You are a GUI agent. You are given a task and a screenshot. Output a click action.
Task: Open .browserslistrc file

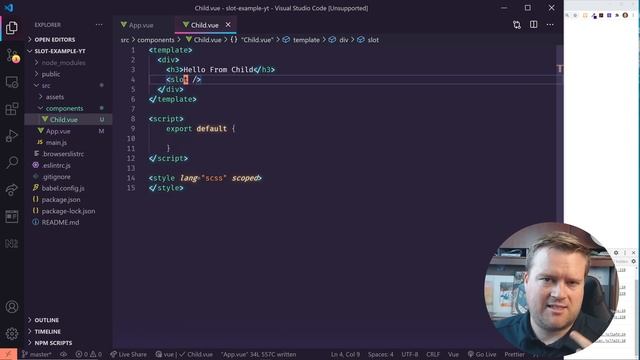point(63,154)
